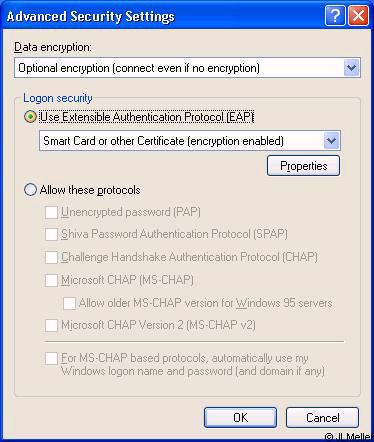Open the Data encryption dropdown arrow

351,68
